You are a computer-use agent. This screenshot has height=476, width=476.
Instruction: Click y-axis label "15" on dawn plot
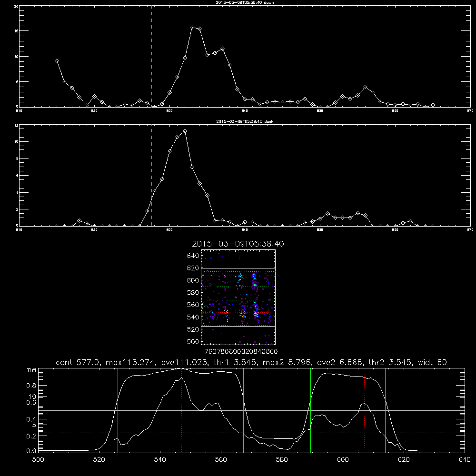tap(16, 31)
